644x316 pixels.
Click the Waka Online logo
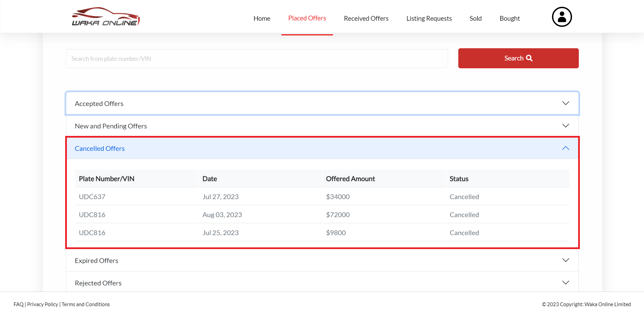tap(106, 17)
